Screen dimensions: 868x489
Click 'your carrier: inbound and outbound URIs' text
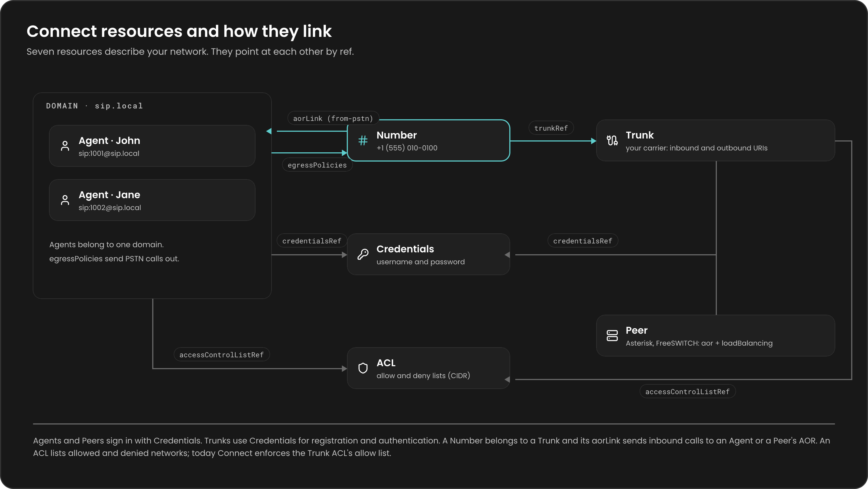(x=697, y=148)
